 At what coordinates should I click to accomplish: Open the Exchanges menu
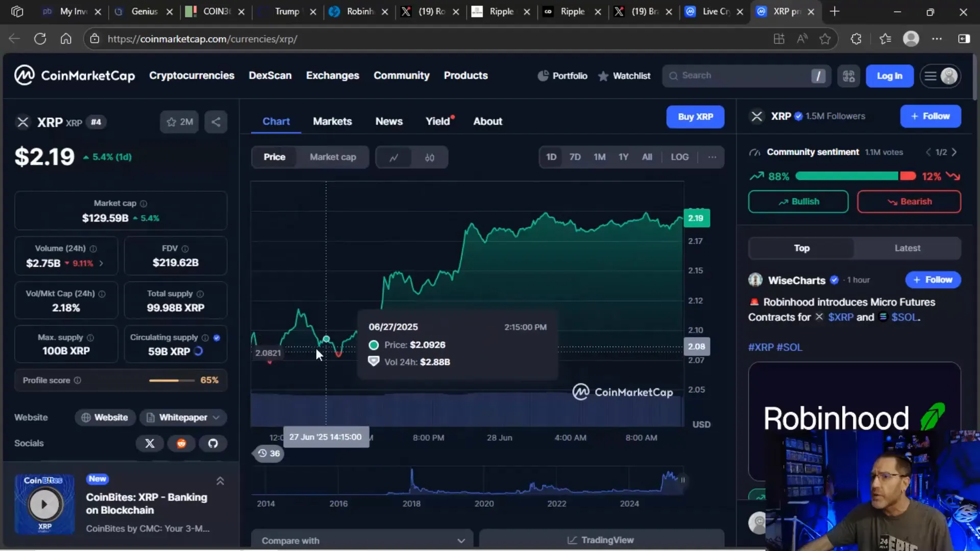coord(332,76)
